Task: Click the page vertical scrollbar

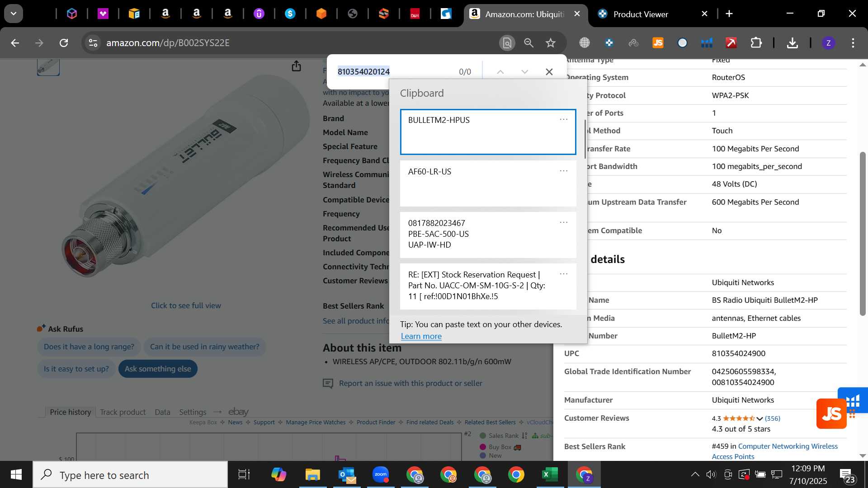Action: (x=863, y=233)
